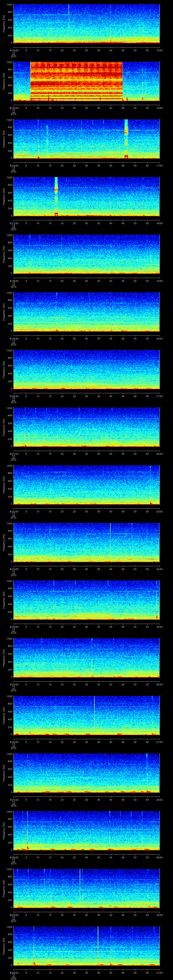The width and height of the screenshot is (173, 980).
Task: Click the 26:00 end time label
Action: (x=160, y=684)
